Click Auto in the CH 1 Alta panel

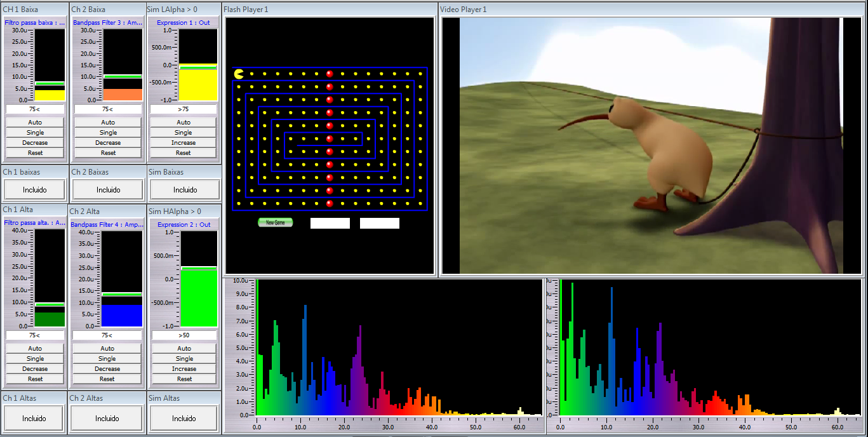point(35,348)
